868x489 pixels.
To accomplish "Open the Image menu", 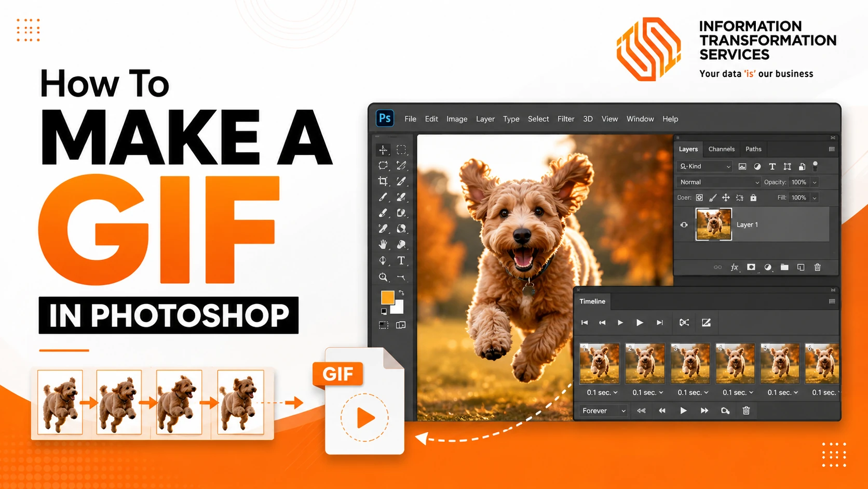I will click(x=457, y=119).
